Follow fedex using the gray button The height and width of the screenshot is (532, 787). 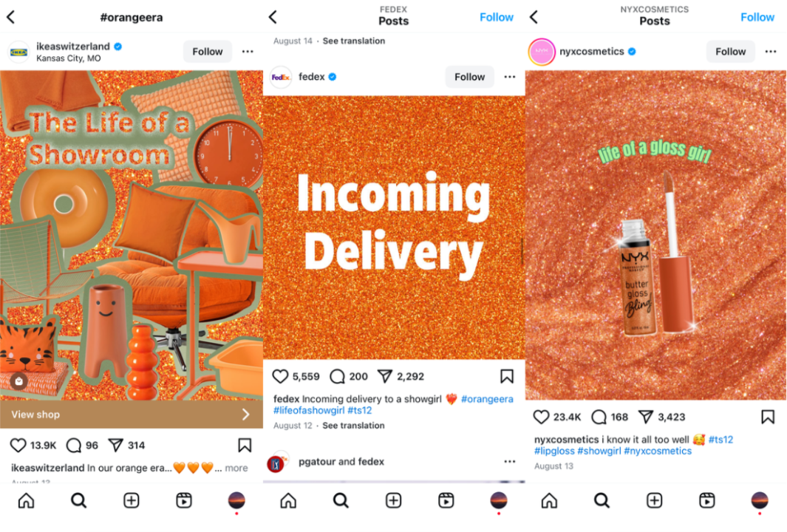470,77
